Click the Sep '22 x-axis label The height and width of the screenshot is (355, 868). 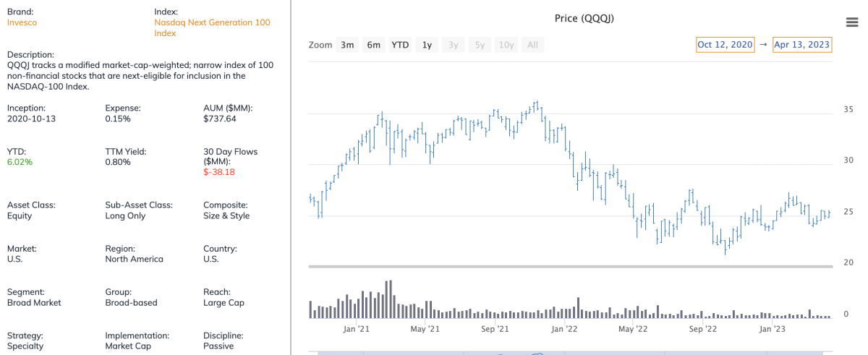tap(702, 329)
